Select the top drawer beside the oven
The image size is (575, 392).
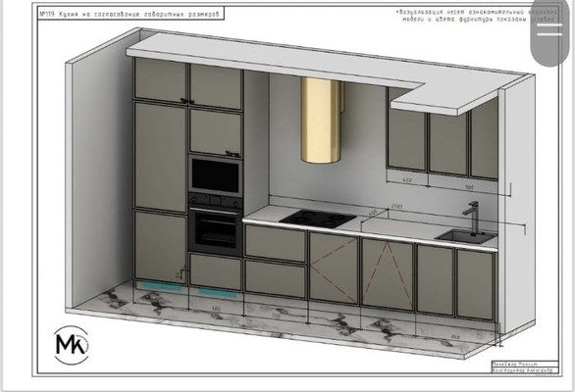(x=275, y=243)
